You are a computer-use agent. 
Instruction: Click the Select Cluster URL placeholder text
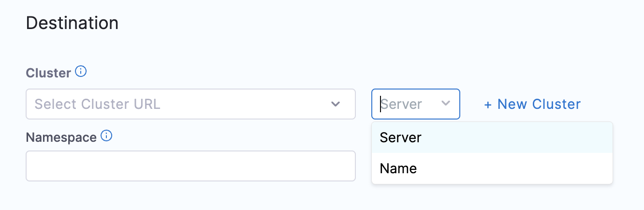pos(98,104)
